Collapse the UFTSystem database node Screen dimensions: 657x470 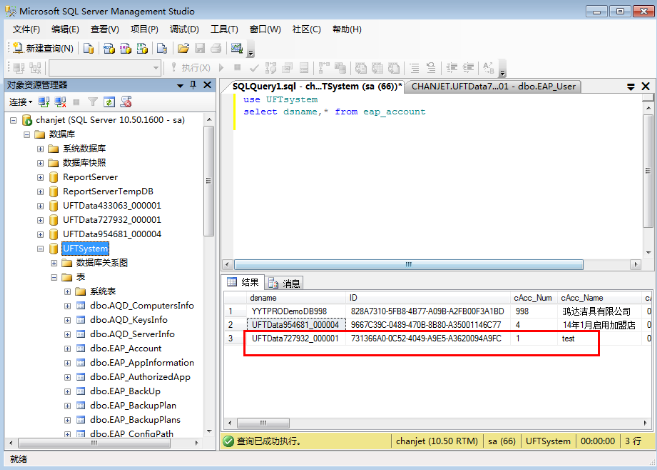click(40, 249)
